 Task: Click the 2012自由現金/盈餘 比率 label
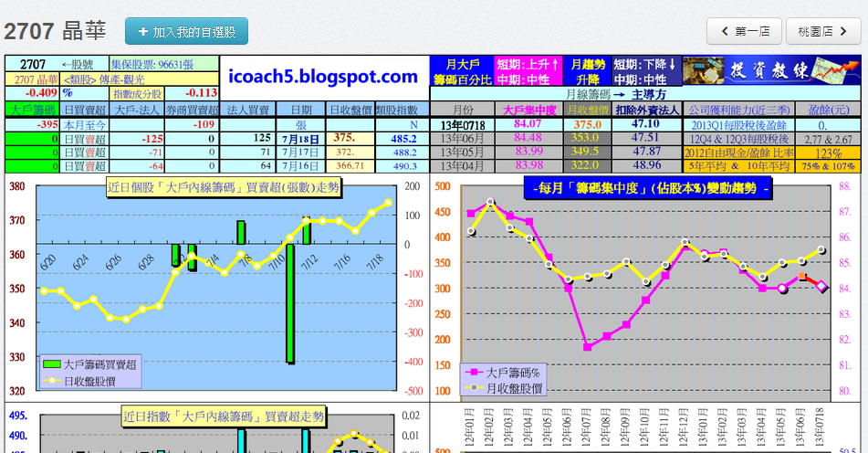pos(739,153)
